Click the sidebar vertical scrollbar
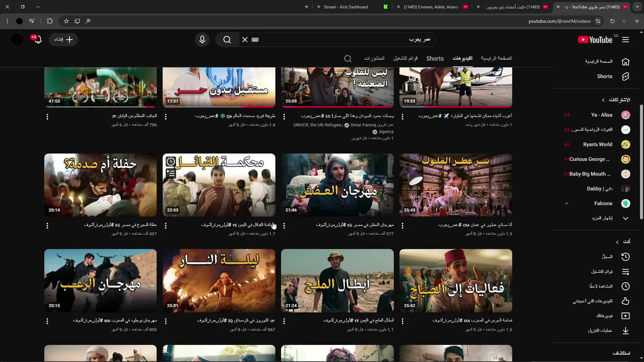Image resolution: width=644 pixels, height=362 pixels. (641, 161)
